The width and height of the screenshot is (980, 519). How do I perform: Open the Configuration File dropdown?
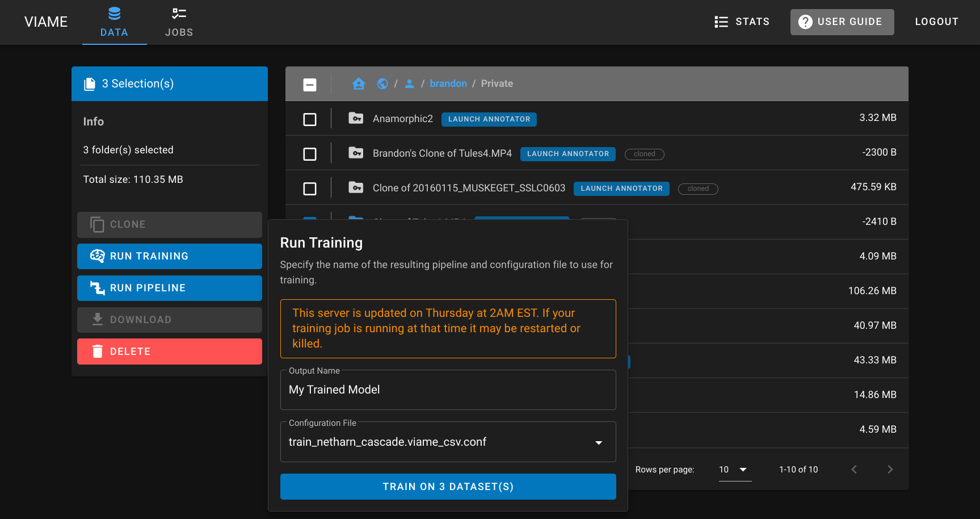(x=448, y=442)
